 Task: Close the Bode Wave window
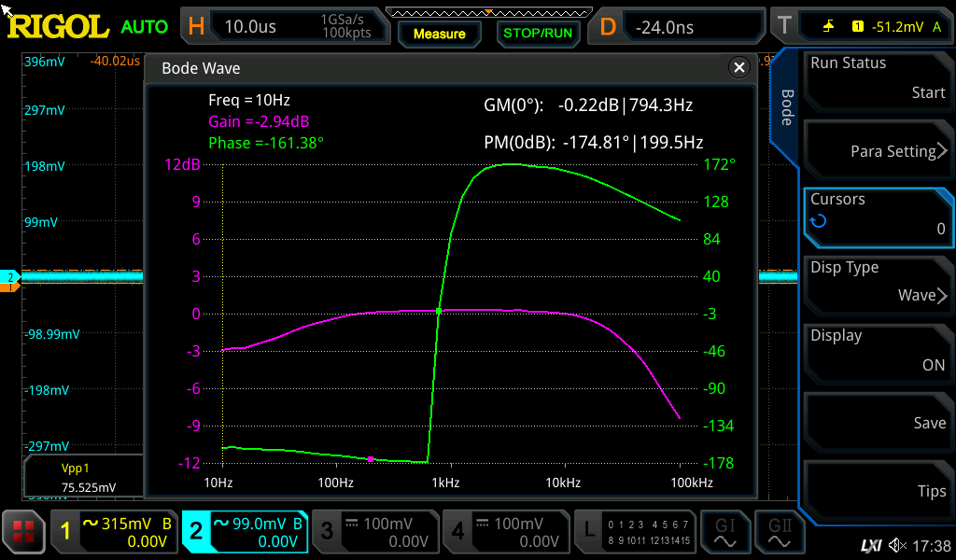coord(739,68)
